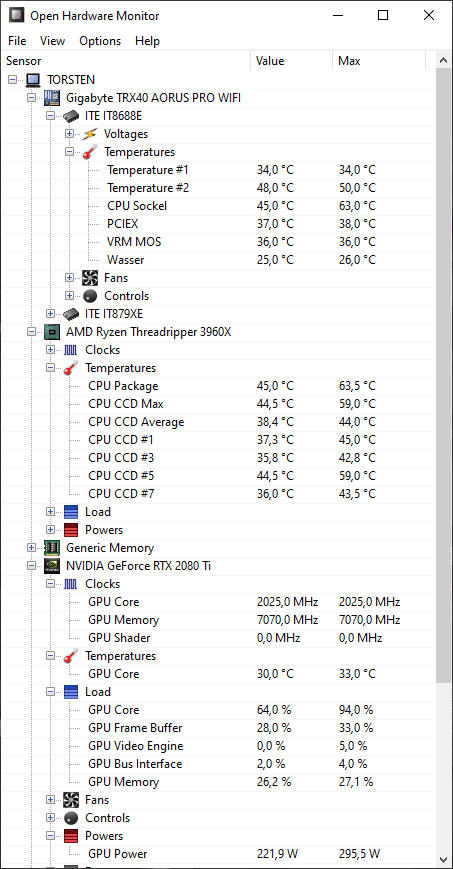Select the GPU Power row

click(x=220, y=854)
